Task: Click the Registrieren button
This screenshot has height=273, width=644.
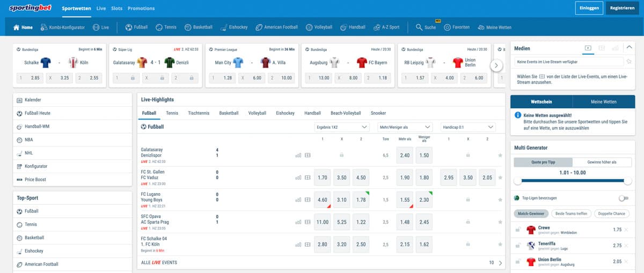Action: [622, 8]
